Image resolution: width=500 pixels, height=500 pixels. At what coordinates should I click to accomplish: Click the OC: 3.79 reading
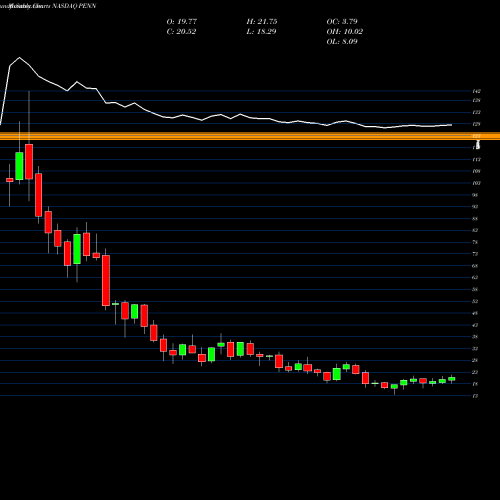pyautogui.click(x=342, y=22)
